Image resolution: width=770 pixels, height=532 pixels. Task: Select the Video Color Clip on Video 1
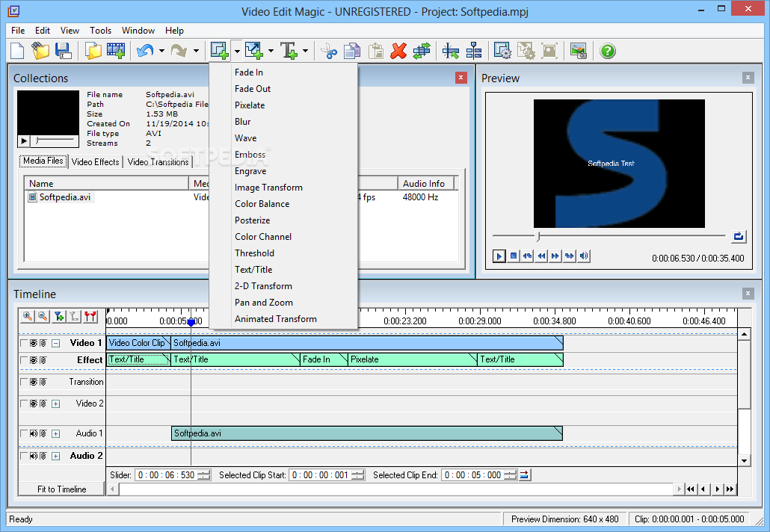pyautogui.click(x=138, y=343)
